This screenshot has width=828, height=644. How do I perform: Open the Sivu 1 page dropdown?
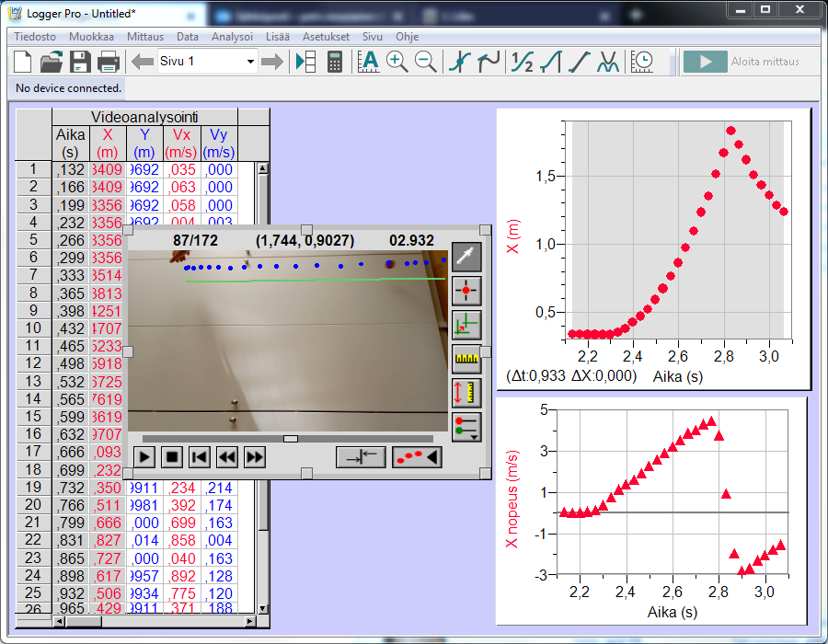249,62
